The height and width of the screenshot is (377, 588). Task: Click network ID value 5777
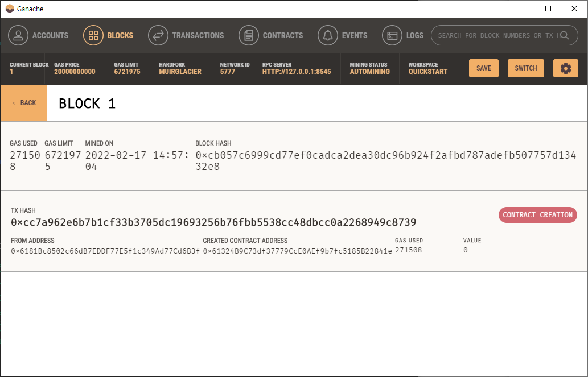coord(228,72)
